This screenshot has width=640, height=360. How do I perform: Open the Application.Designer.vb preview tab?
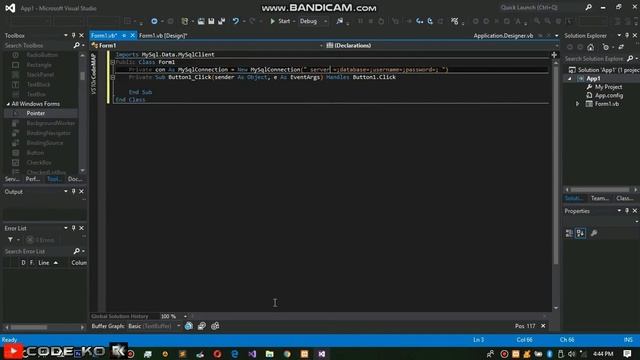tap(503, 36)
